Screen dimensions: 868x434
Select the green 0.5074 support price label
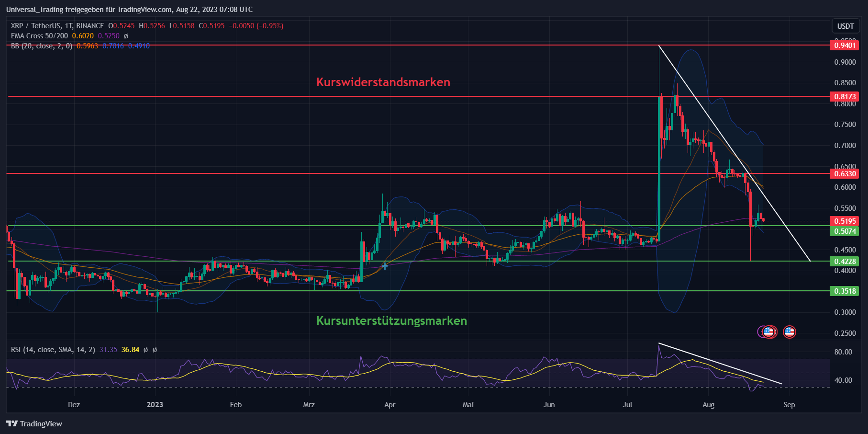[845, 231]
